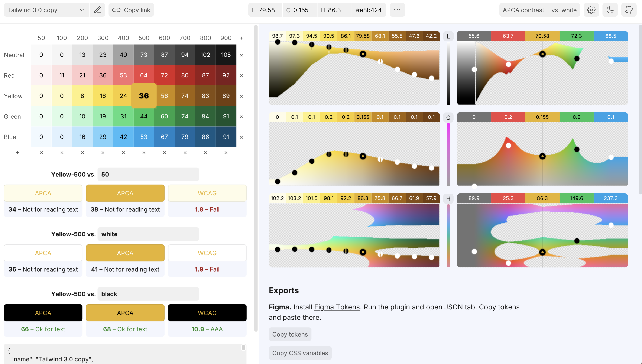Remove the Red hue row
642x364 pixels.
coord(241,75)
